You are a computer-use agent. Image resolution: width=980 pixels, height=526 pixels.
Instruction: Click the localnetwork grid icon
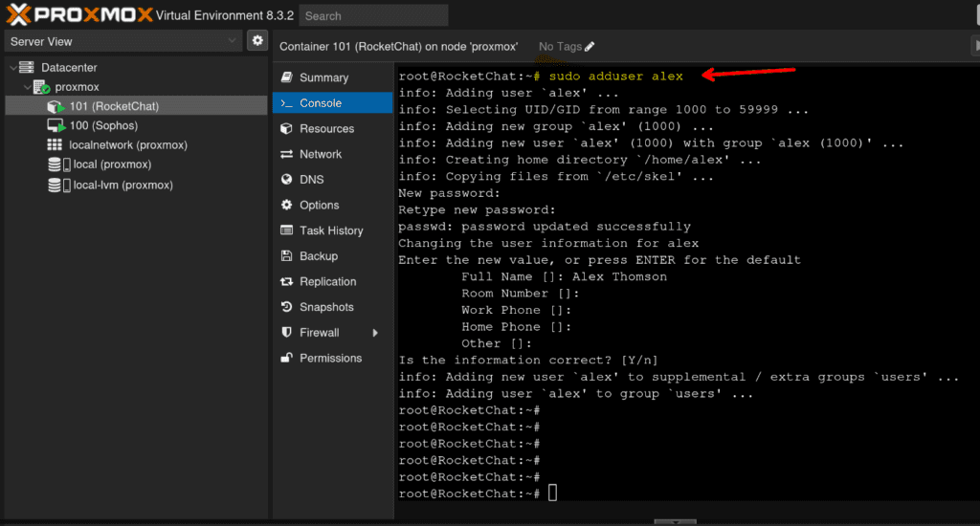coord(56,144)
